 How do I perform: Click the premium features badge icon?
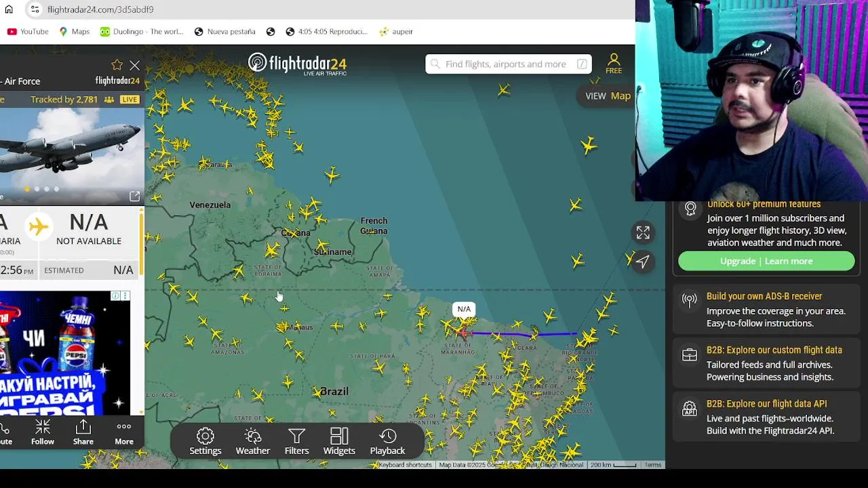pos(690,209)
